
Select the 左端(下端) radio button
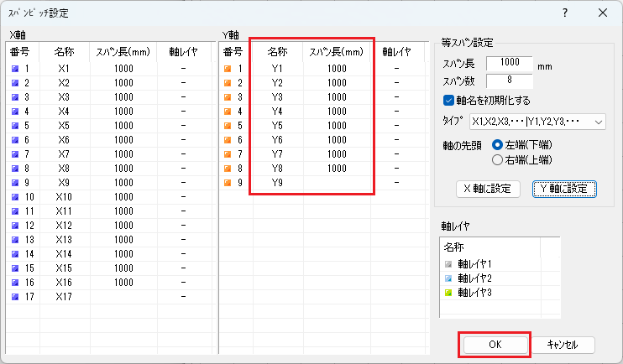coord(498,144)
